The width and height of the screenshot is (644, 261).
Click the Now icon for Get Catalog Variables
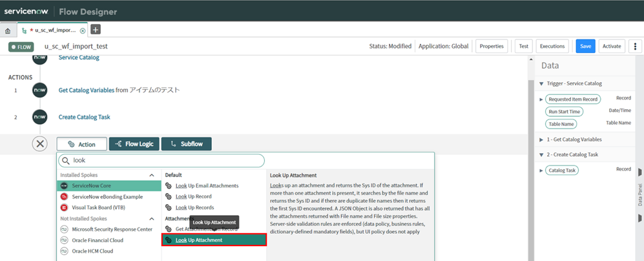click(x=40, y=90)
